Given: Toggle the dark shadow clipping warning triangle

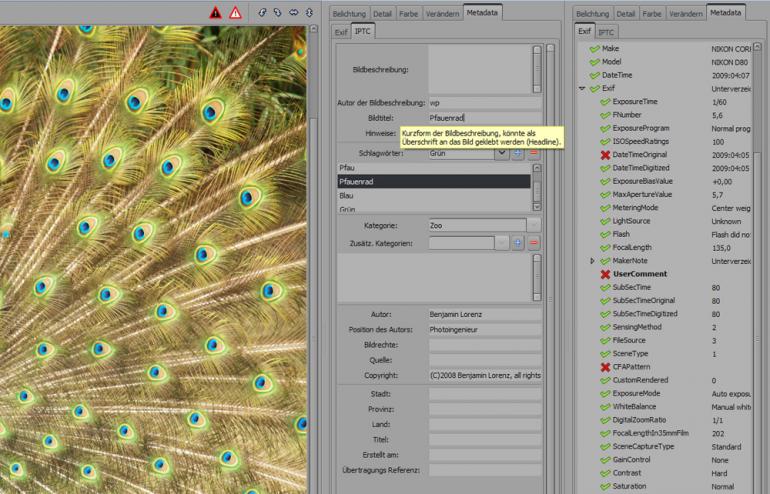Looking at the screenshot, I should [216, 13].
